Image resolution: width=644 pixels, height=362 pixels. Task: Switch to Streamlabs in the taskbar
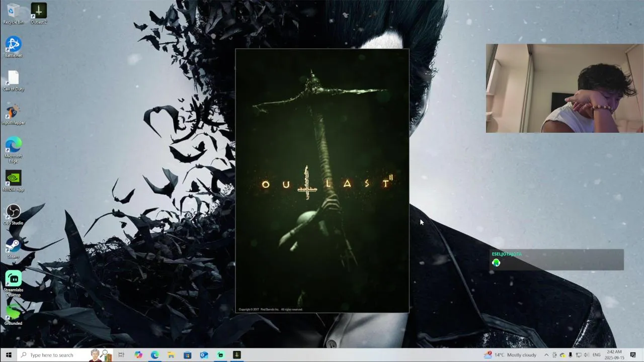coord(220,355)
